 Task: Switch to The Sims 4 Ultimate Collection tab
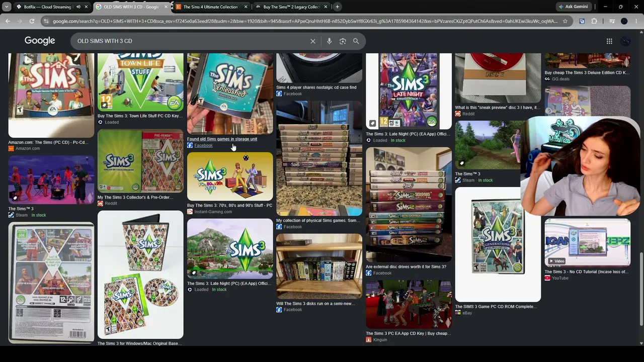click(210, 7)
